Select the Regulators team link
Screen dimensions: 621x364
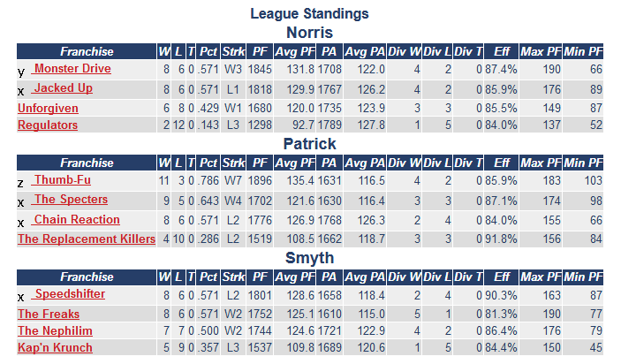(x=48, y=125)
